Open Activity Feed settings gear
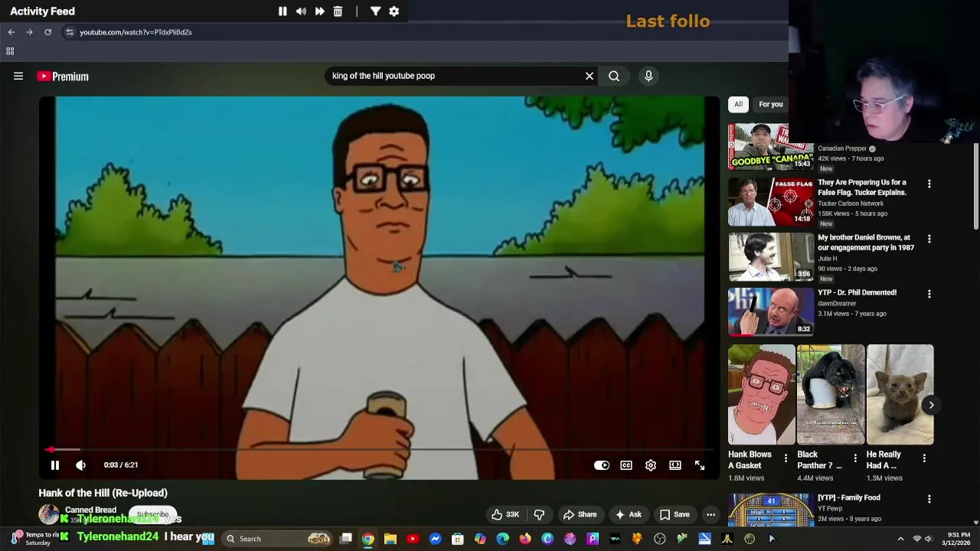Screen dimensions: 980x551 click(394, 11)
